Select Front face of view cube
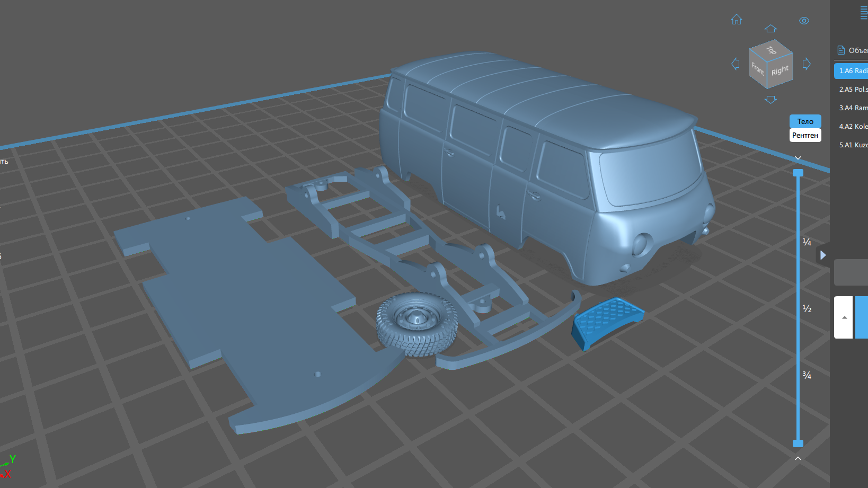This screenshot has width=868, height=488. [x=758, y=68]
